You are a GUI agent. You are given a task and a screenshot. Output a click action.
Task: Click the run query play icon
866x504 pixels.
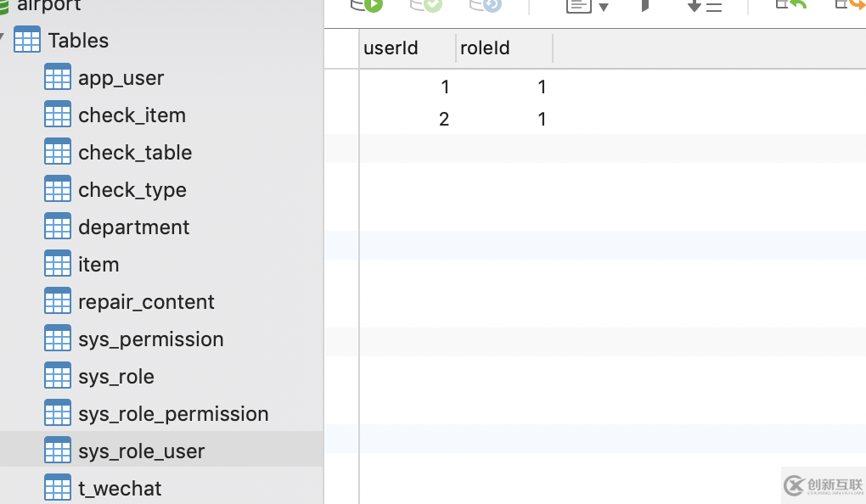[367, 5]
